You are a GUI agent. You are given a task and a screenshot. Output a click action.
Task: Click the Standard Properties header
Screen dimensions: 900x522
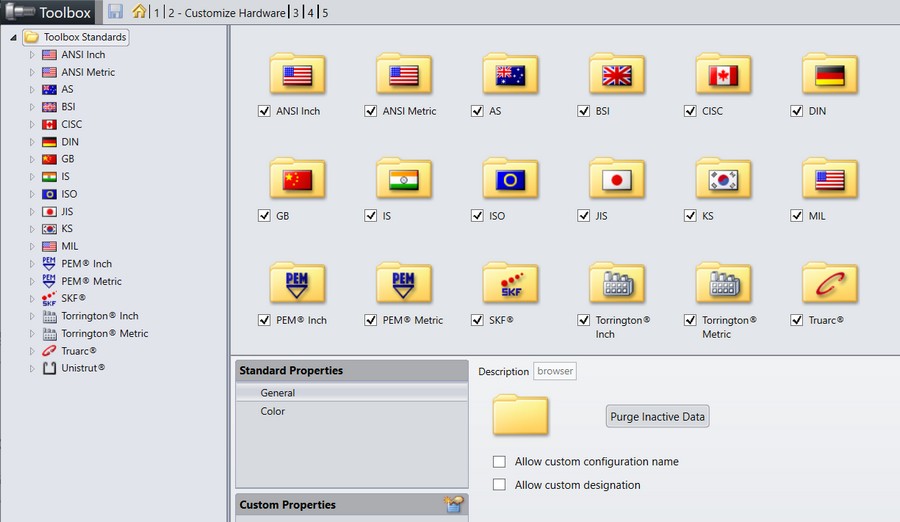click(352, 370)
